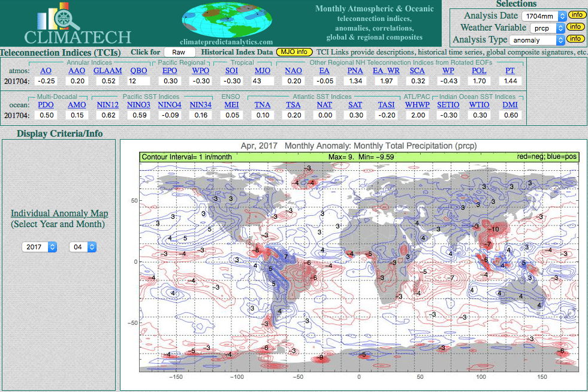Open the Raw index data selector
This screenshot has height=392, width=588.
pos(180,53)
